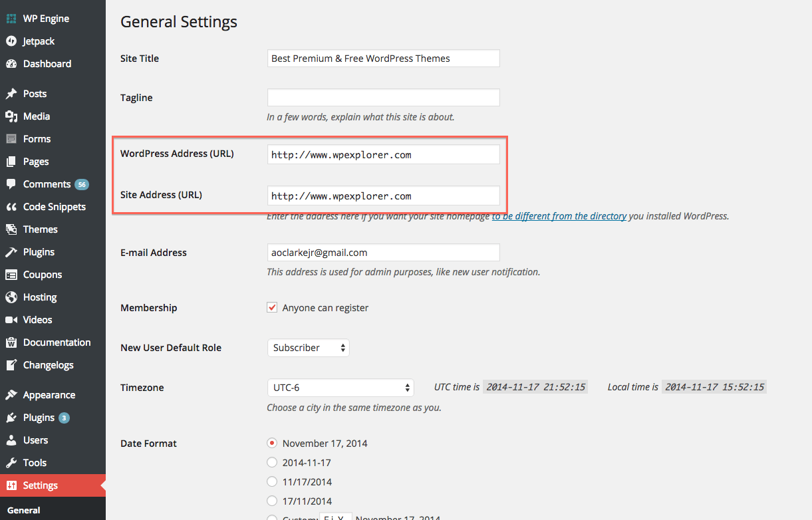Screen dimensions: 812x520
Task: Click the Posts pushpin icon
Action: click(x=11, y=94)
